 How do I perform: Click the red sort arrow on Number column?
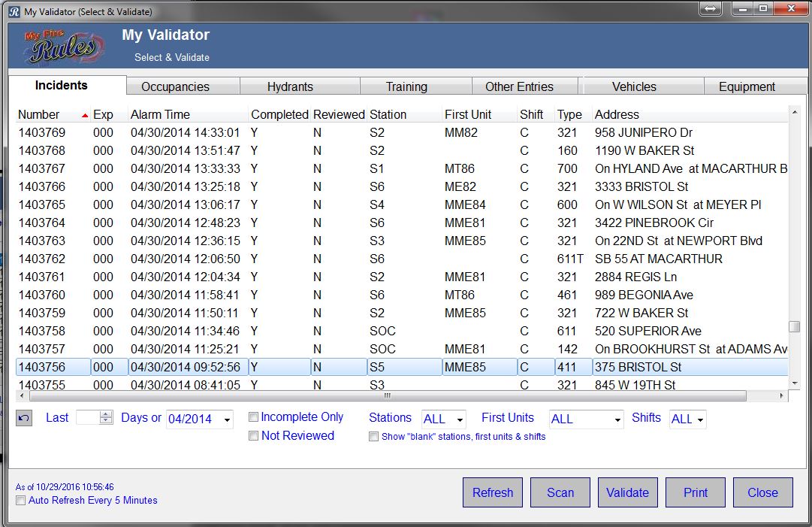[85, 115]
